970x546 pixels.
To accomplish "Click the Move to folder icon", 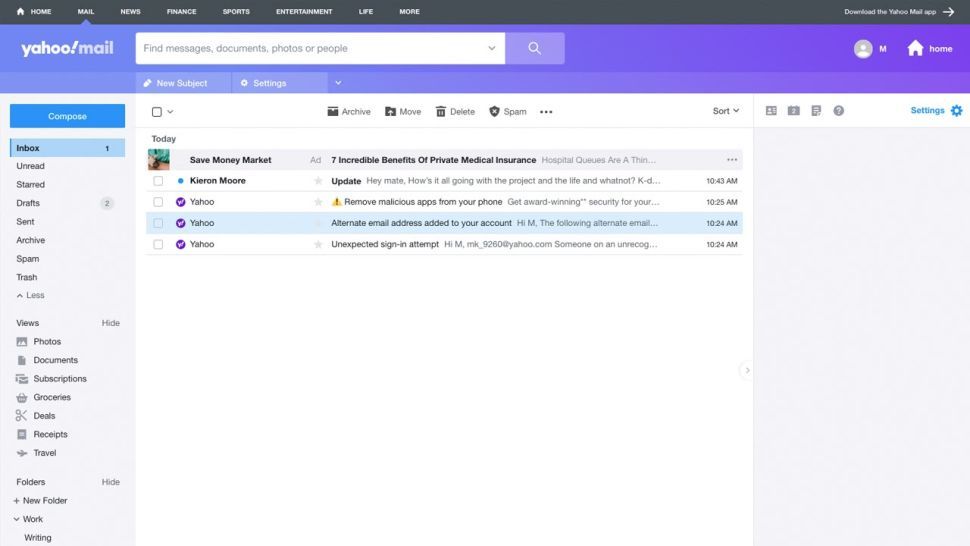I will coord(390,111).
